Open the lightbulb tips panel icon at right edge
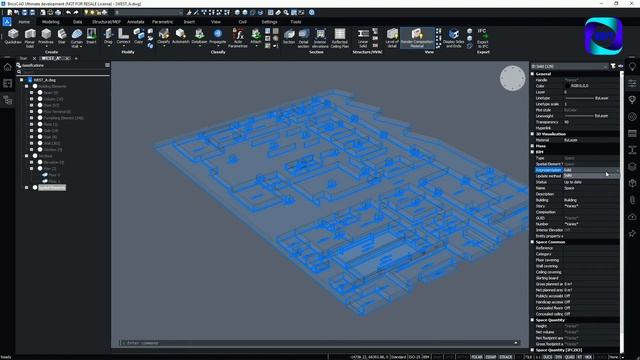This screenshot has width=640, height=360. tap(632, 67)
